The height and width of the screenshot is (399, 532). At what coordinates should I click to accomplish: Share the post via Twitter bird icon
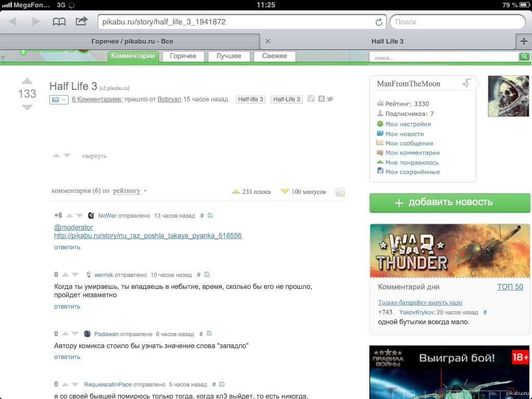(329, 99)
